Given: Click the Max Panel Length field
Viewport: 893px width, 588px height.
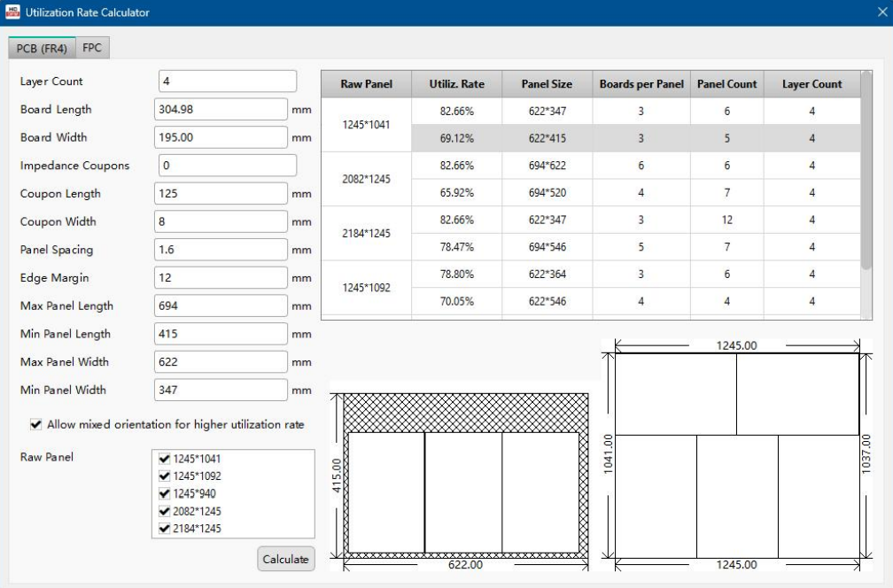Looking at the screenshot, I should (x=221, y=306).
